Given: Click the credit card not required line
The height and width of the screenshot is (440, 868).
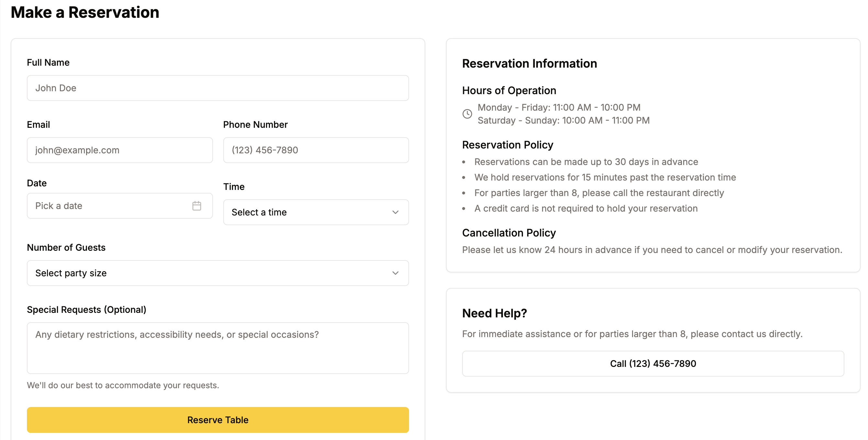Looking at the screenshot, I should click(586, 208).
